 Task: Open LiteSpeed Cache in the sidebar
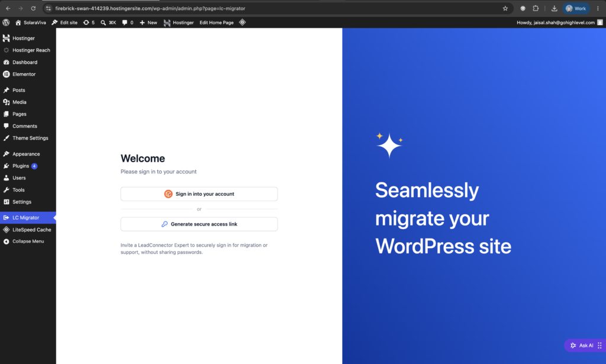(28, 230)
